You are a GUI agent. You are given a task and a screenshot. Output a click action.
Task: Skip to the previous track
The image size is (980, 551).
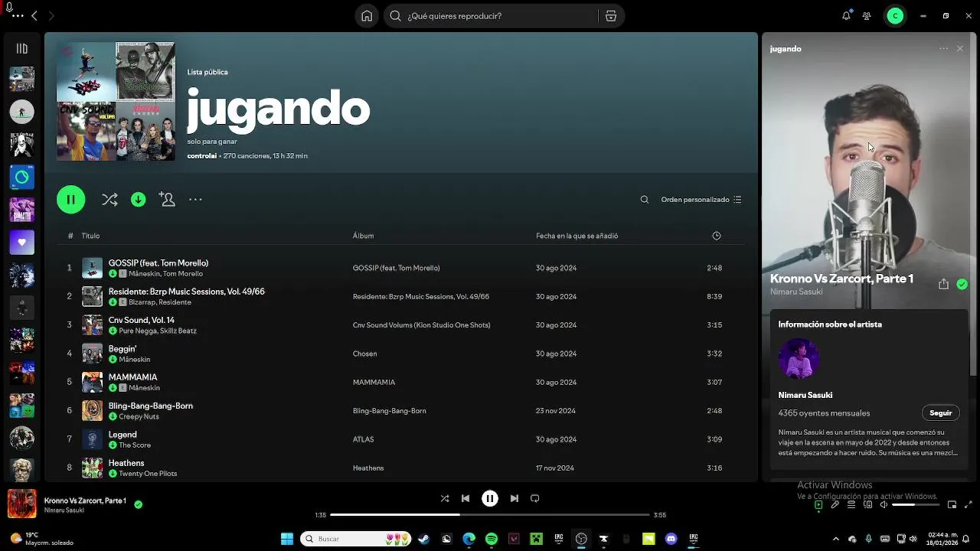(465, 498)
